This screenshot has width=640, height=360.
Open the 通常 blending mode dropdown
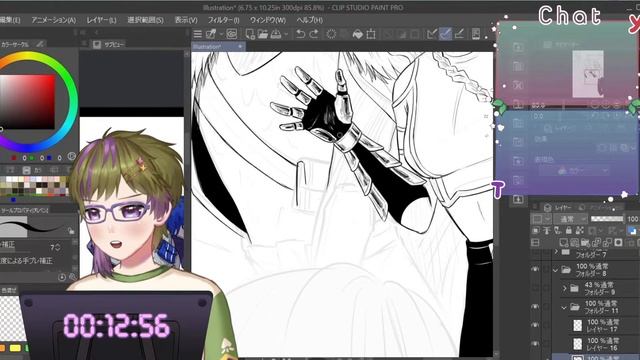pos(570,219)
